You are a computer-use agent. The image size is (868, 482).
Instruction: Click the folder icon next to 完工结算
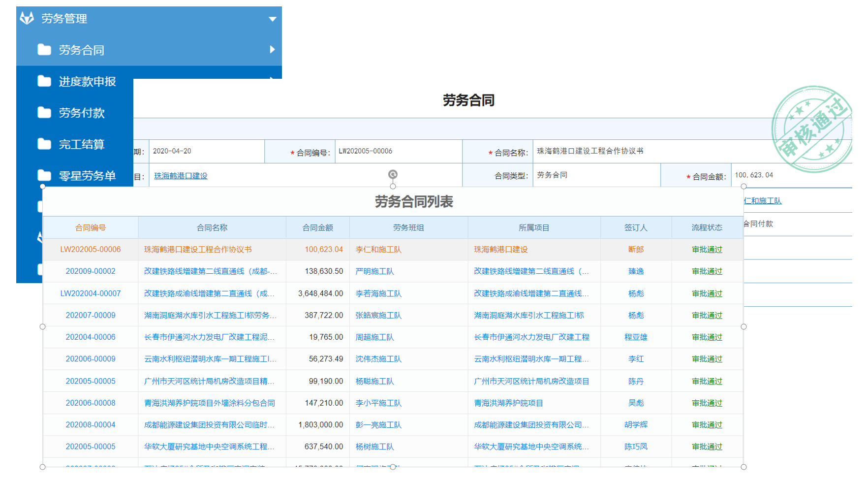tap(44, 144)
